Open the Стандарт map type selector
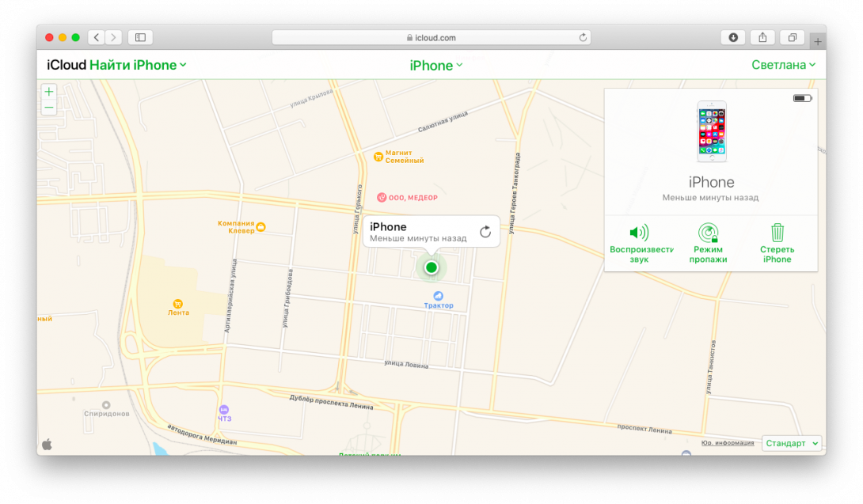863x504 pixels. (x=792, y=443)
